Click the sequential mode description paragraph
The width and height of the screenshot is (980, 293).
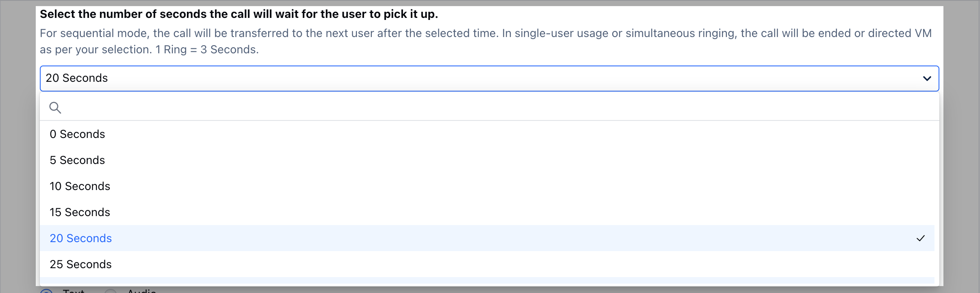(x=486, y=41)
